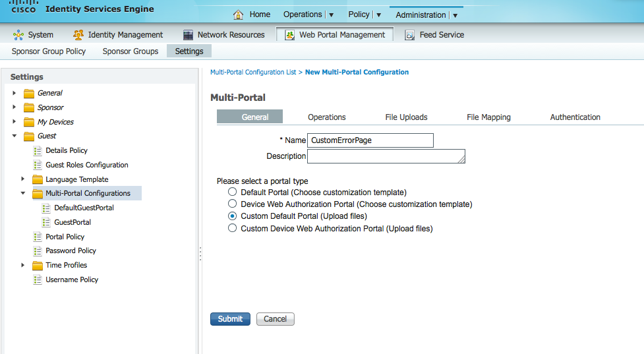Click the Language Template folder icon

(38, 179)
